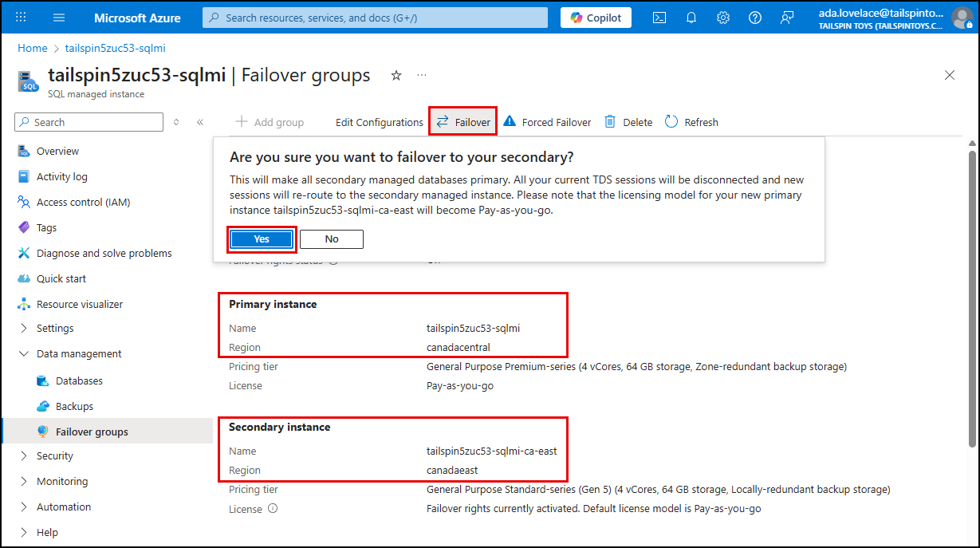
Task: Confirm failover by clicking Yes
Action: tap(261, 239)
